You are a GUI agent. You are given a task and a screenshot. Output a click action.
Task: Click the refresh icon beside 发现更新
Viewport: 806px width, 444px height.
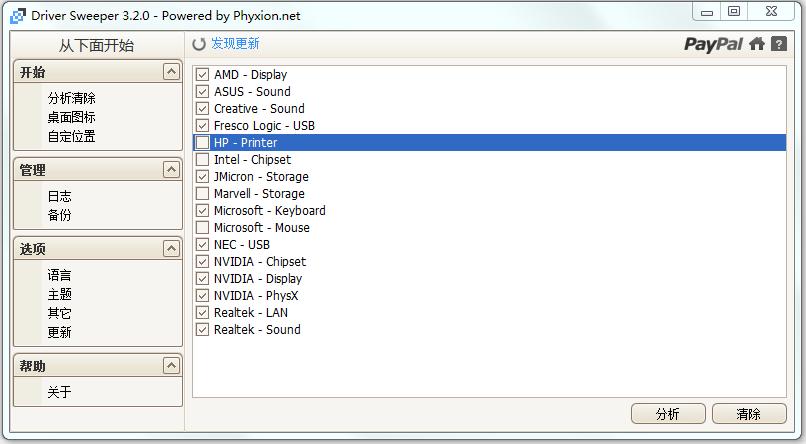pyautogui.click(x=200, y=44)
